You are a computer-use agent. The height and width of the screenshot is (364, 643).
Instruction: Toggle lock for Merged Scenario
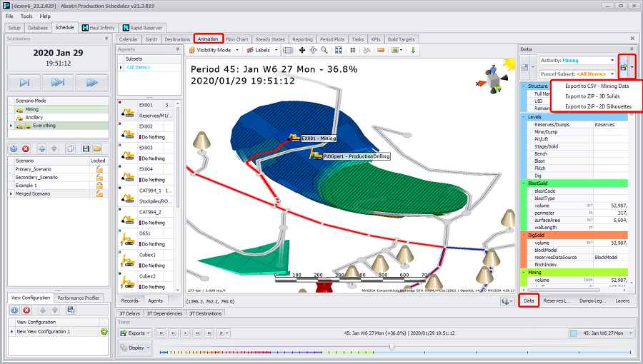[x=99, y=193]
